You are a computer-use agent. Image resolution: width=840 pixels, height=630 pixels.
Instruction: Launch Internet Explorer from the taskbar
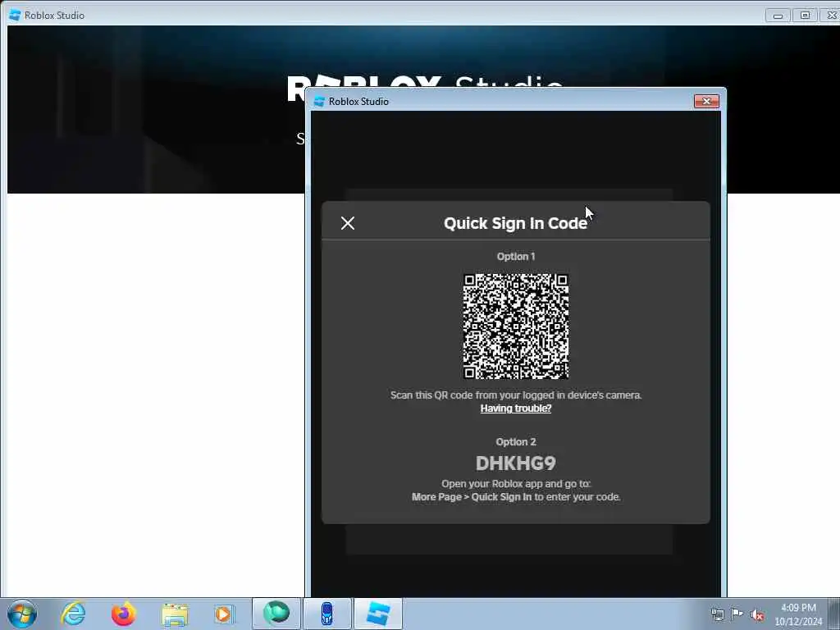tap(73, 614)
